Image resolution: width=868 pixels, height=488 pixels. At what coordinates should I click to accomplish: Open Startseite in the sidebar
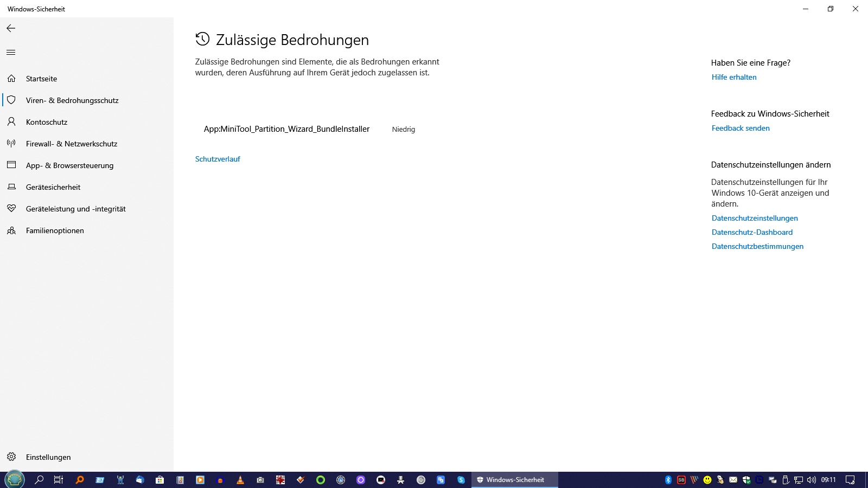41,79
